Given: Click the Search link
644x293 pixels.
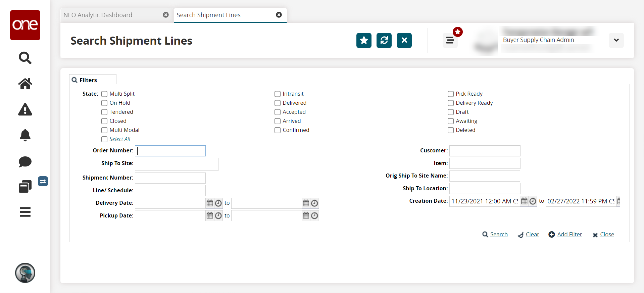Looking at the screenshot, I should click(x=498, y=234).
